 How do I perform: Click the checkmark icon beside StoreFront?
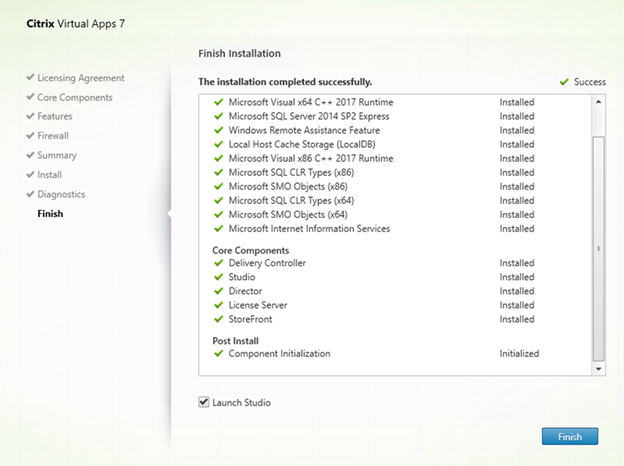[x=219, y=319]
